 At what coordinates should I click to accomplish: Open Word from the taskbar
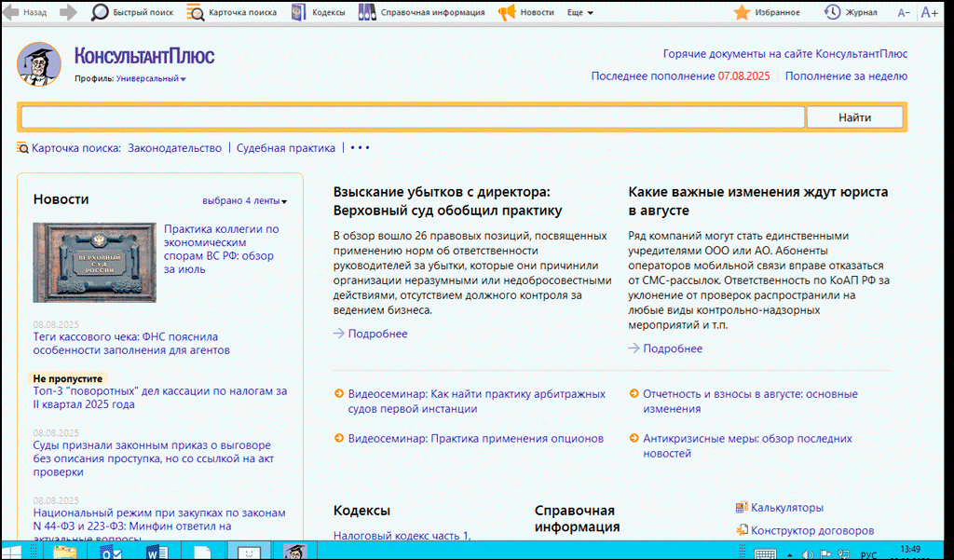(x=157, y=553)
